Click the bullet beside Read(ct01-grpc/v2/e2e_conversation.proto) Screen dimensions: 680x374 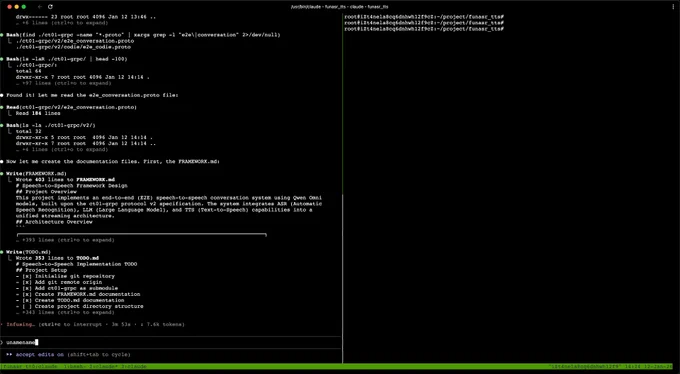2,107
